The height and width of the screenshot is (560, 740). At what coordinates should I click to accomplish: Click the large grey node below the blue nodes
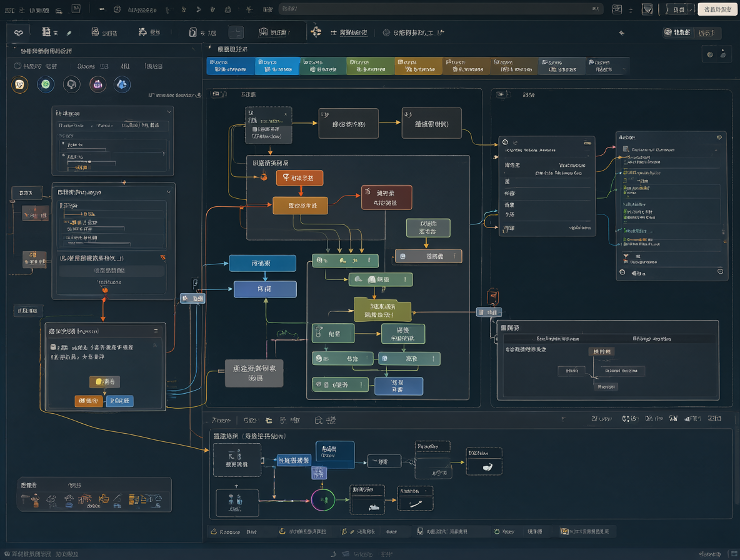254,372
